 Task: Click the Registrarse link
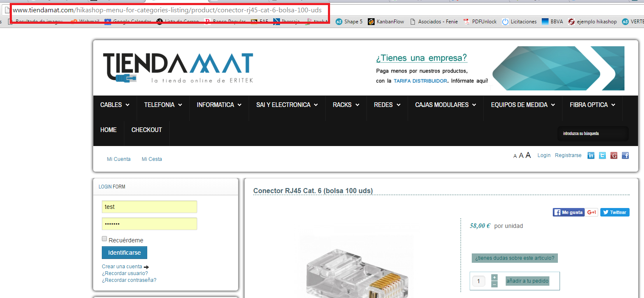pos(568,155)
